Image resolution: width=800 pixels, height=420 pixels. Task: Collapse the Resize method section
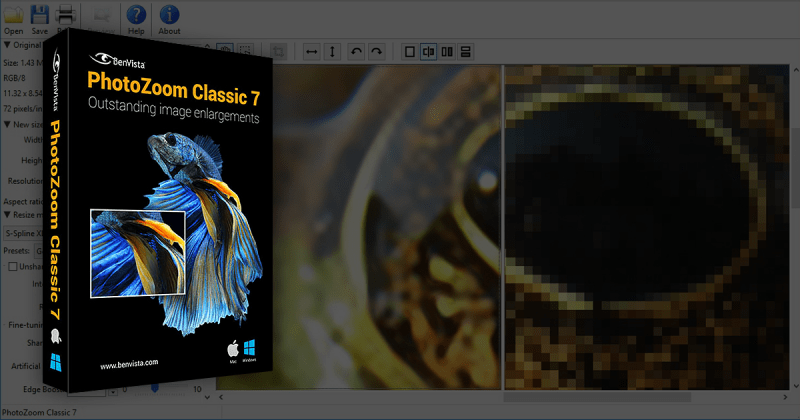(7, 215)
